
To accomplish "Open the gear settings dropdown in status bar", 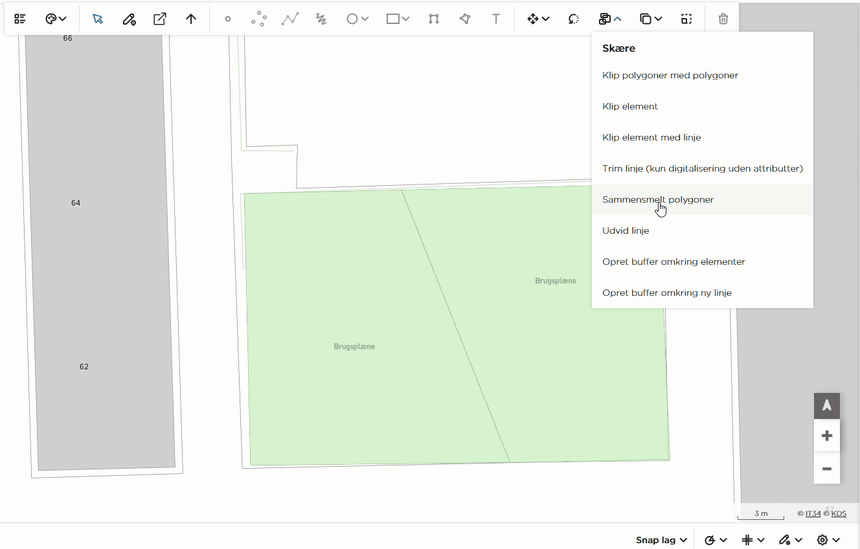I will tap(828, 540).
